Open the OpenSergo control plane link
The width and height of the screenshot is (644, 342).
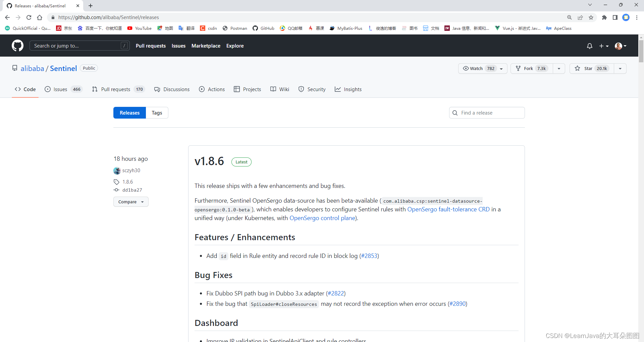coord(322,218)
